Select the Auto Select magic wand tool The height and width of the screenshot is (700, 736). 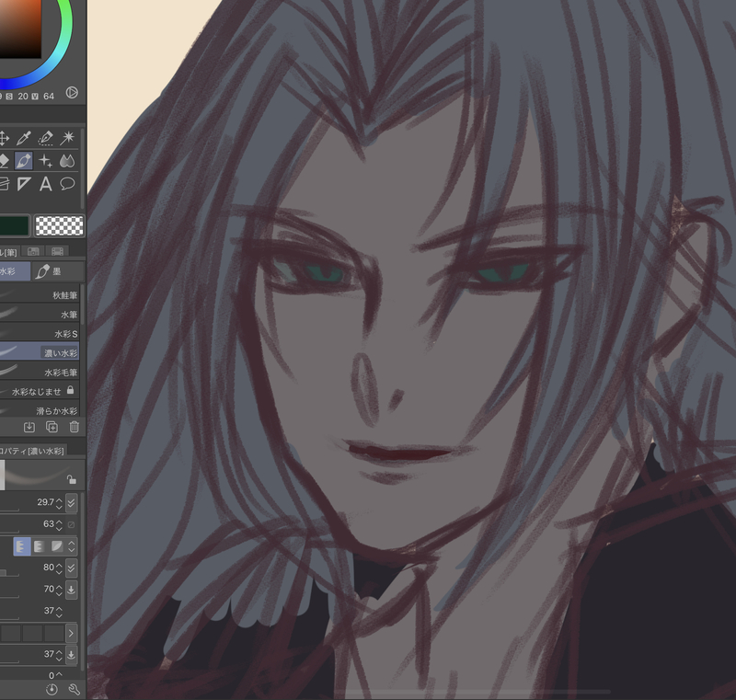[x=67, y=138]
